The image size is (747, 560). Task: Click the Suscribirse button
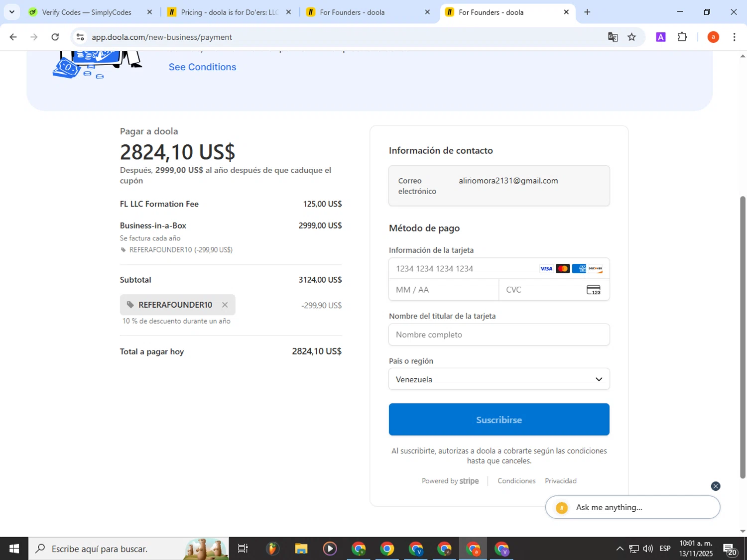(499, 420)
